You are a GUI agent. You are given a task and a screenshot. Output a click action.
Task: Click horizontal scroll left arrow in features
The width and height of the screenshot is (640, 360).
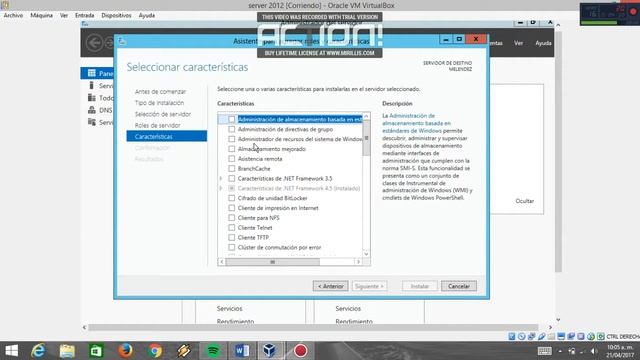point(222,262)
